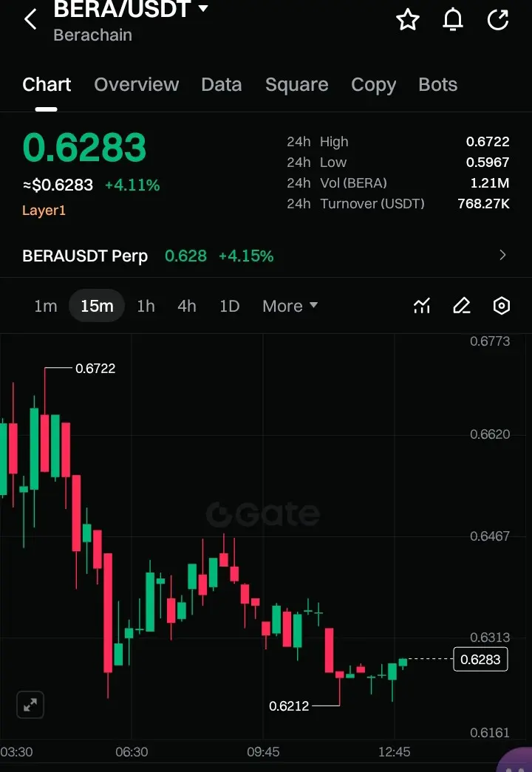This screenshot has width=532, height=772.
Task: Tap the current price label 0.6283 on axis
Action: tap(480, 659)
